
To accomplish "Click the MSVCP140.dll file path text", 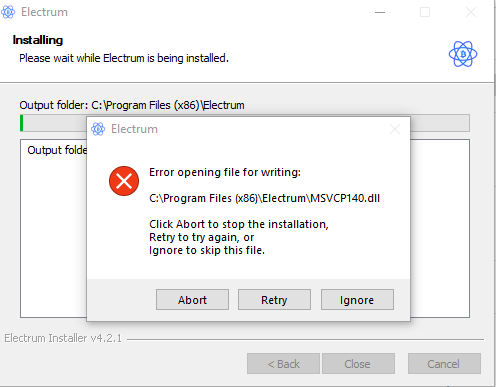I will (x=264, y=198).
